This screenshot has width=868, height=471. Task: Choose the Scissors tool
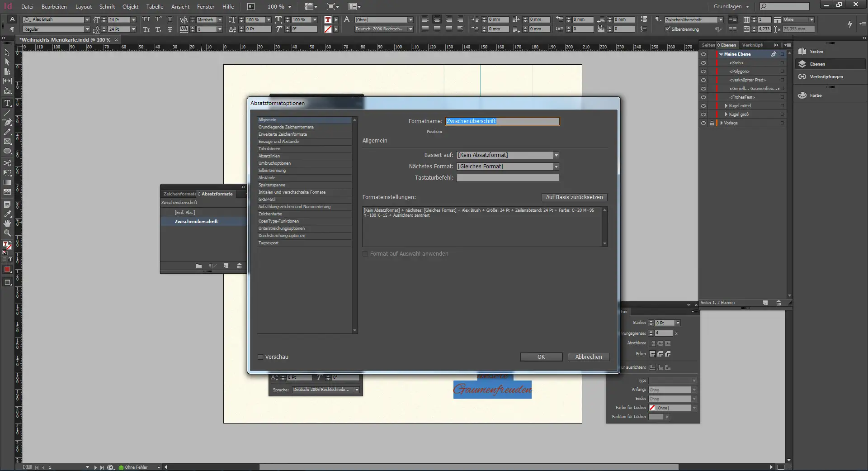(x=7, y=163)
